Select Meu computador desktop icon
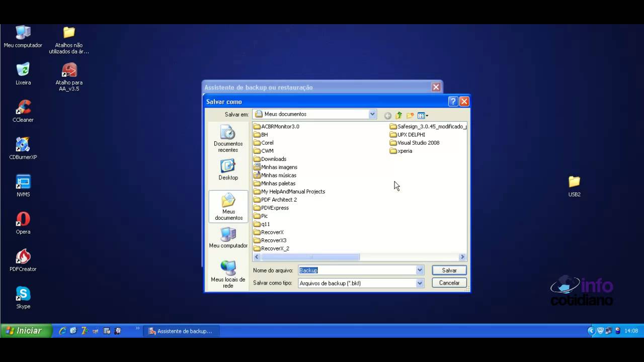 point(23,37)
